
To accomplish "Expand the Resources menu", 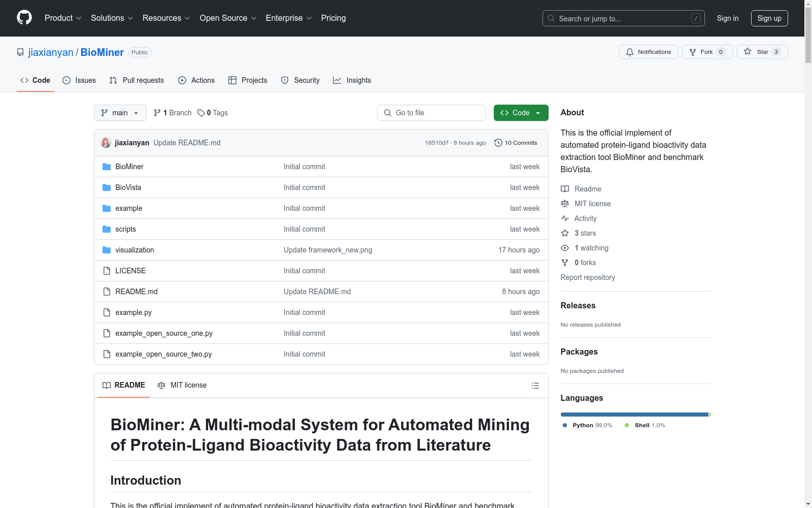I will (166, 18).
